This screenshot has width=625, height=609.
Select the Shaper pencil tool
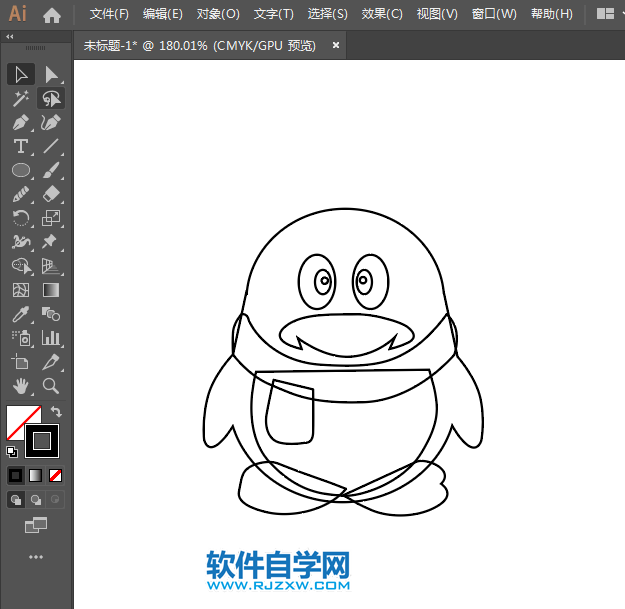(x=21, y=194)
